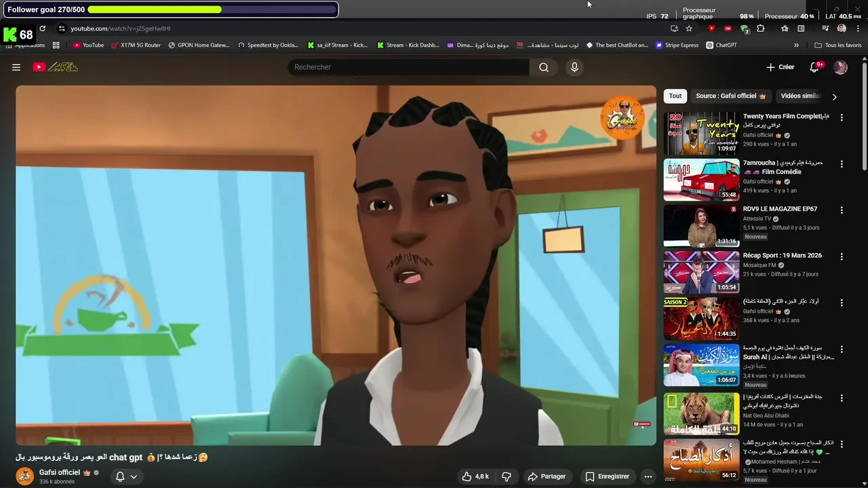Open options for Twenty Years Film Complet video
The image size is (868, 488).
tap(842, 117)
